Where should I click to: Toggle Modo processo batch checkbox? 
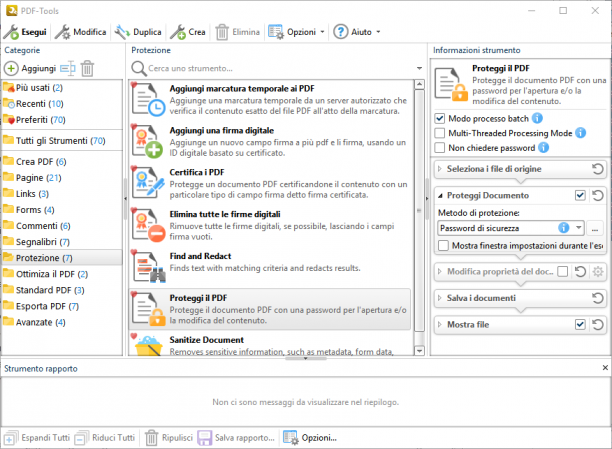tap(439, 118)
